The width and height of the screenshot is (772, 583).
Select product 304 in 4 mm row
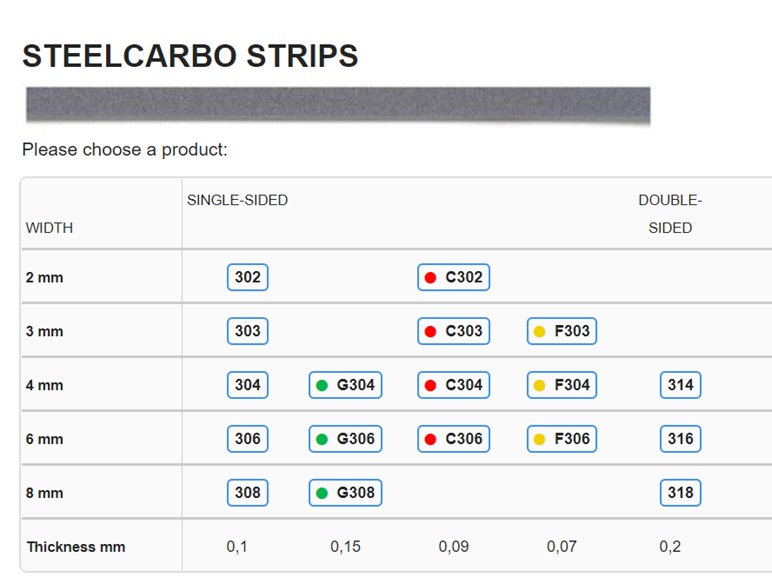(248, 385)
